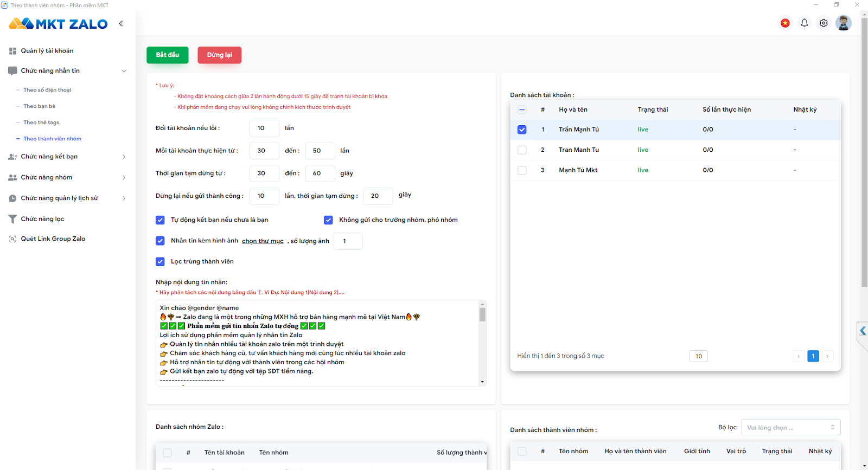Open the notifications bell
The width and height of the screenshot is (868, 470).
pyautogui.click(x=805, y=23)
